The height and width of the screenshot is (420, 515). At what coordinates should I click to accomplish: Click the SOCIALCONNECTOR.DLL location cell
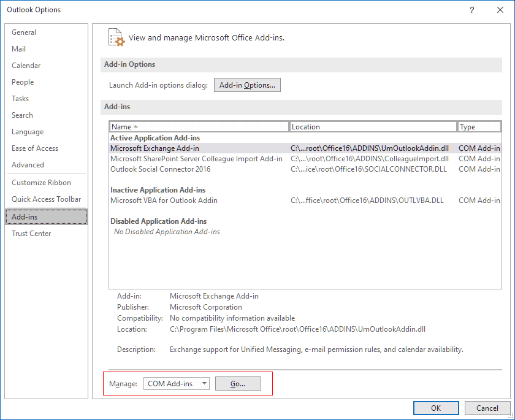(x=368, y=169)
